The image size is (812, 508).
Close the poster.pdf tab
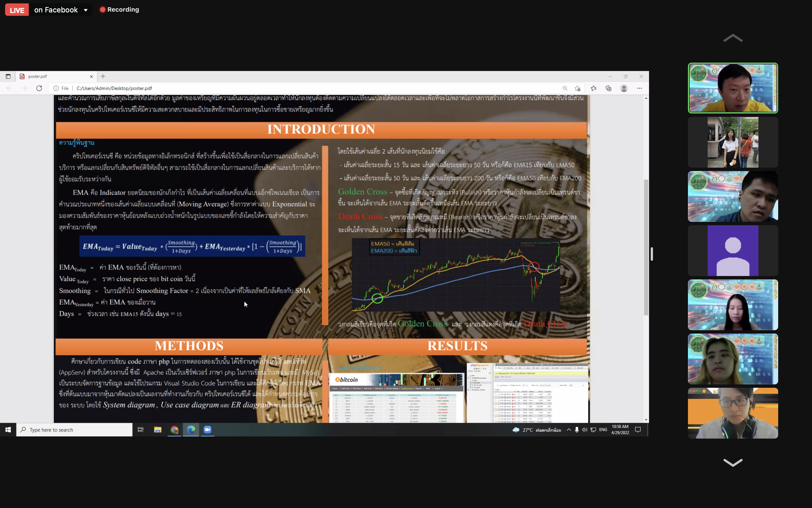point(91,76)
